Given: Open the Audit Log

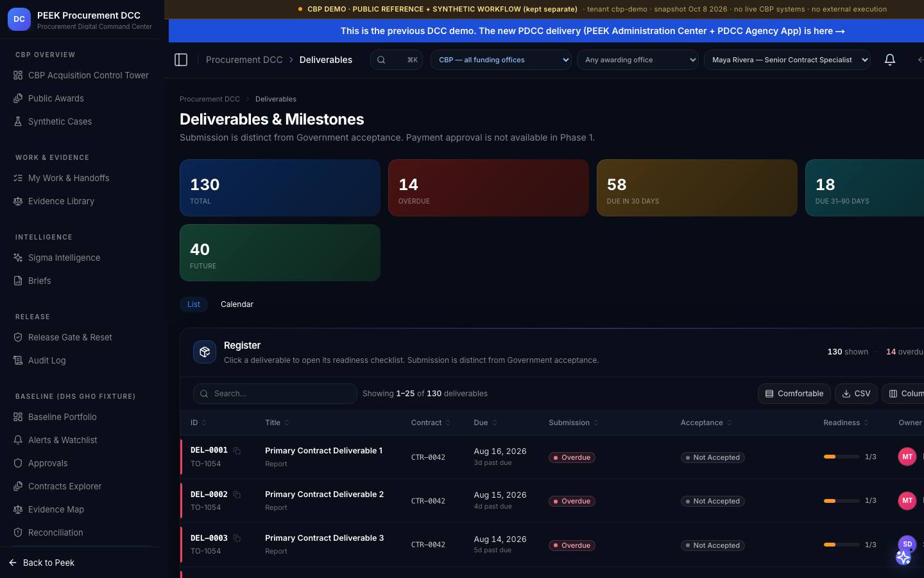Looking at the screenshot, I should [x=81, y=360].
